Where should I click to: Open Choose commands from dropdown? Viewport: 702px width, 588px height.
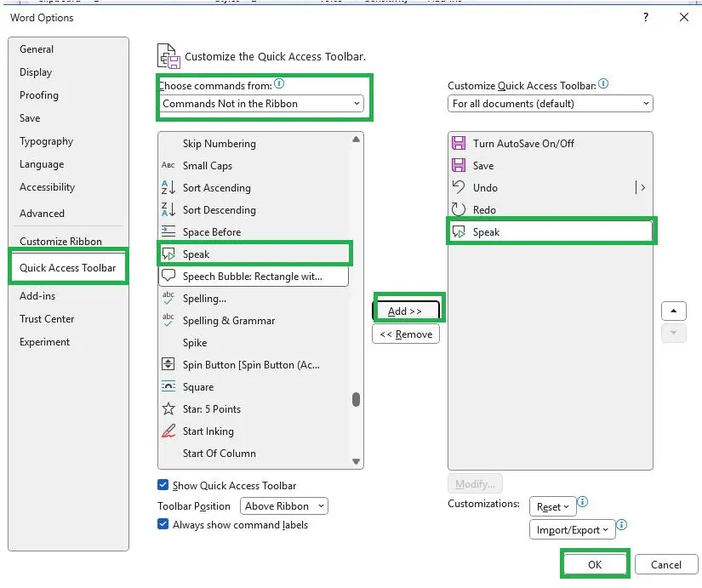[261, 104]
